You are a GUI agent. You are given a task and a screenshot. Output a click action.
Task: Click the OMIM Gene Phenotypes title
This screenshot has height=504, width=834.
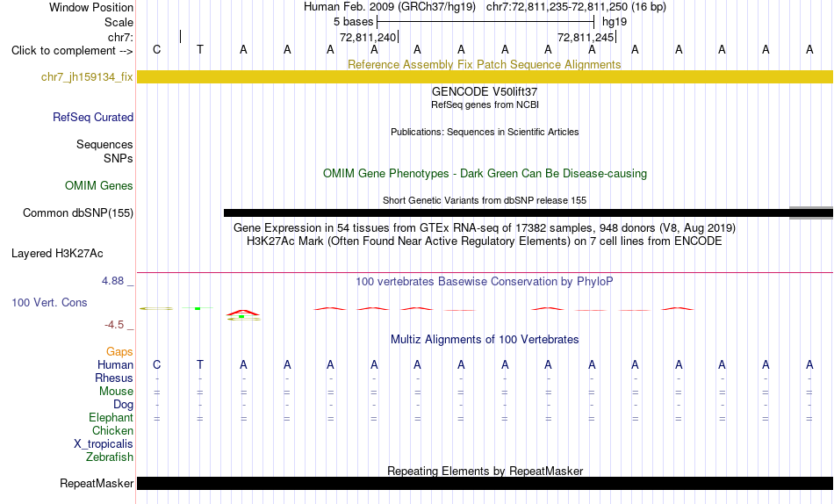click(485, 174)
